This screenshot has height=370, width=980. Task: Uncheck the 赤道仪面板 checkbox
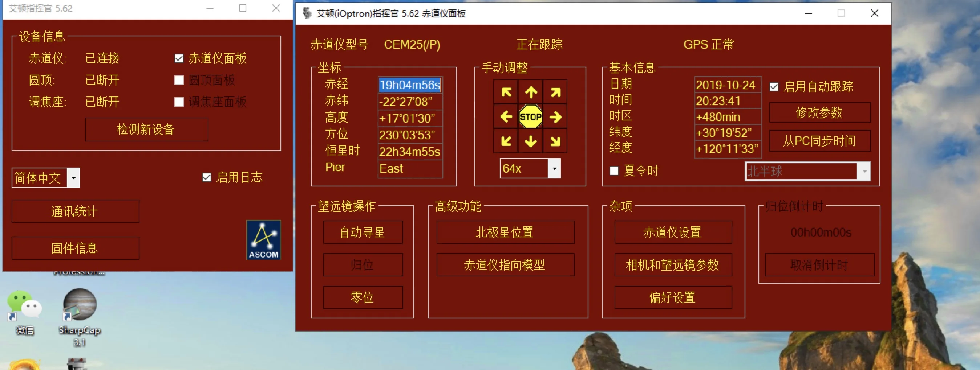[179, 58]
